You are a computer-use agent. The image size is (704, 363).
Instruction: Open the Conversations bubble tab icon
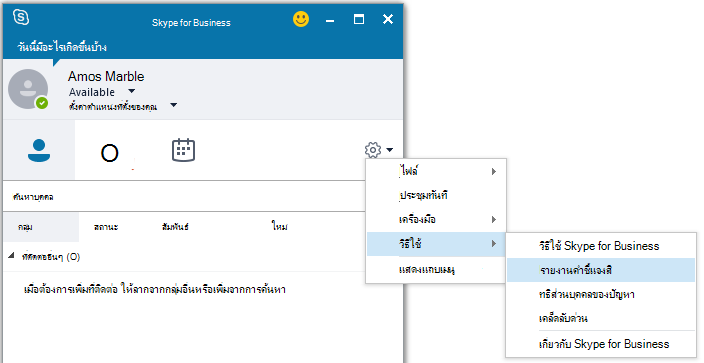click(x=110, y=153)
